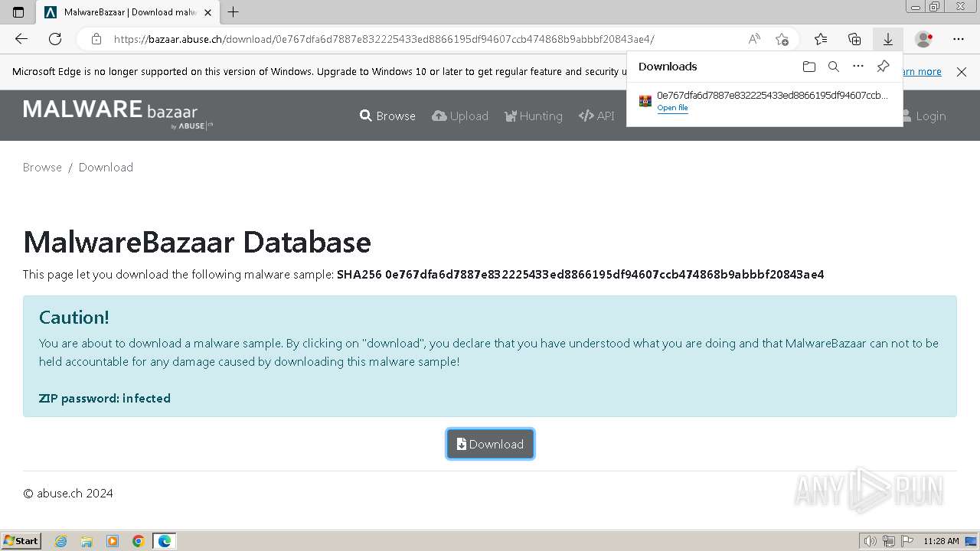View site information lock icon

[96, 39]
